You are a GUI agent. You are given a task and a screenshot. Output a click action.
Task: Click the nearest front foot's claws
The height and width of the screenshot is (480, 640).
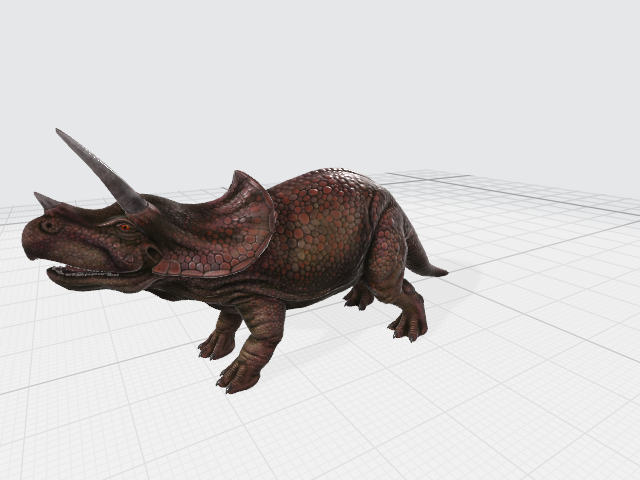(x=238, y=376)
